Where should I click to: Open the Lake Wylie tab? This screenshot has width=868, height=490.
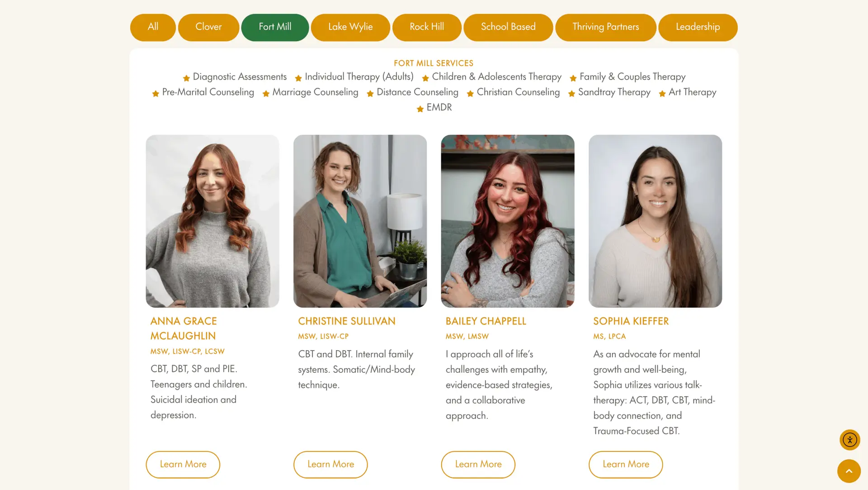pyautogui.click(x=350, y=27)
